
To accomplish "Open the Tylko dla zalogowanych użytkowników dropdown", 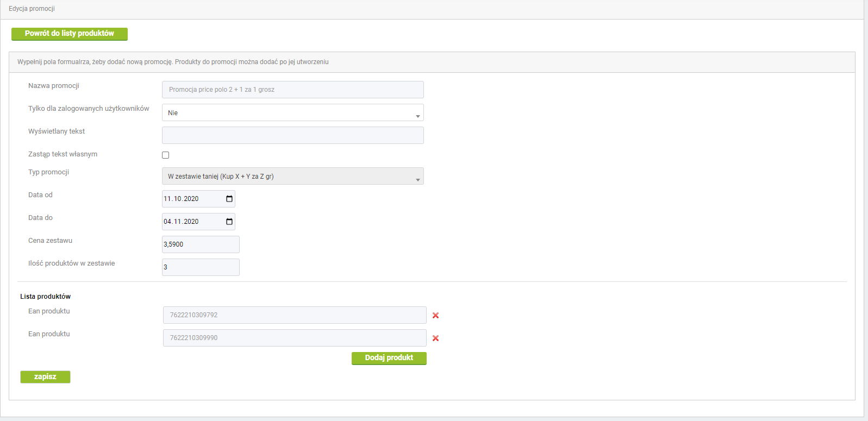I will point(292,113).
